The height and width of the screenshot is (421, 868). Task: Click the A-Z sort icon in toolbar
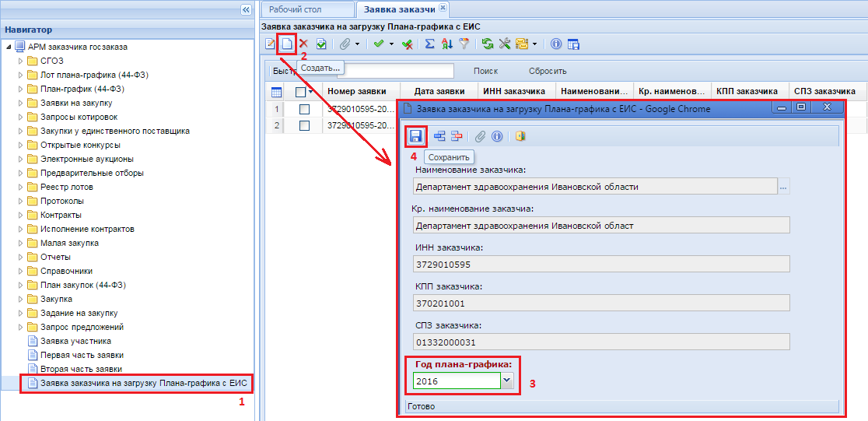click(446, 44)
